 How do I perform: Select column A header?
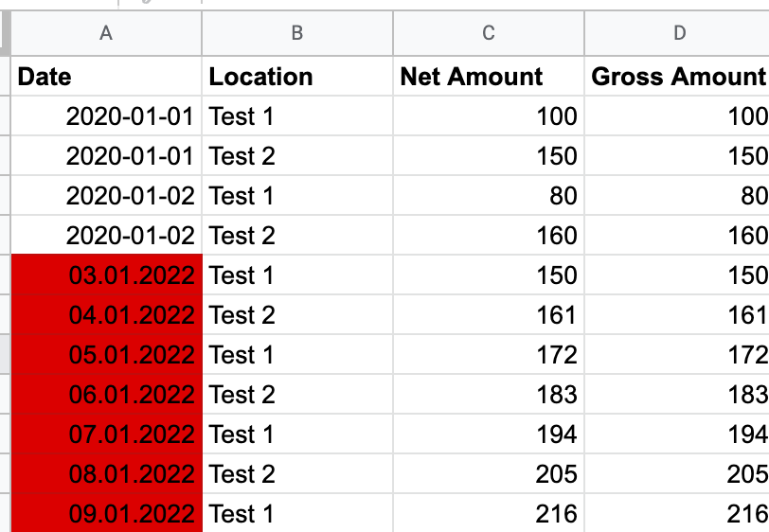coord(106,33)
